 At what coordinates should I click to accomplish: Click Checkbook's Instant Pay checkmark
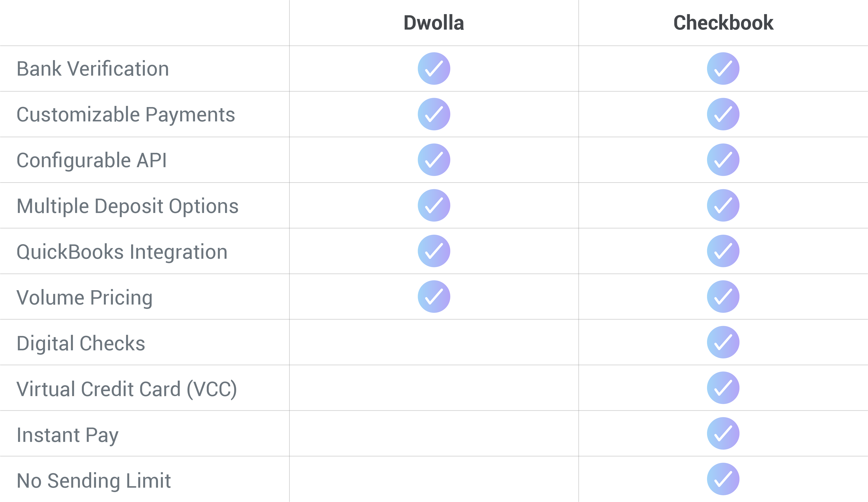[x=723, y=434]
